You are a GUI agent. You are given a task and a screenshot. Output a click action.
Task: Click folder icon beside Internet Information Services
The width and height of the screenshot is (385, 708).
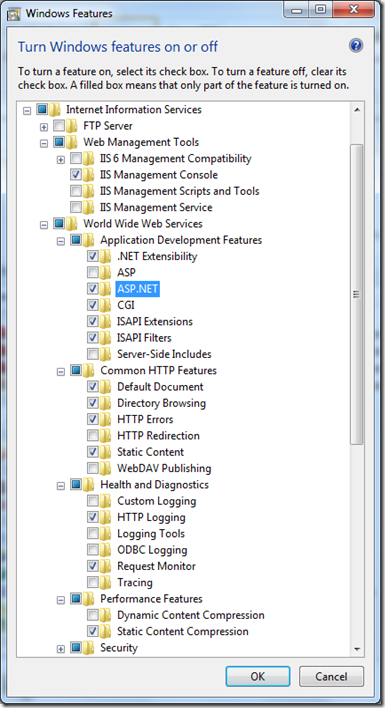[55, 109]
